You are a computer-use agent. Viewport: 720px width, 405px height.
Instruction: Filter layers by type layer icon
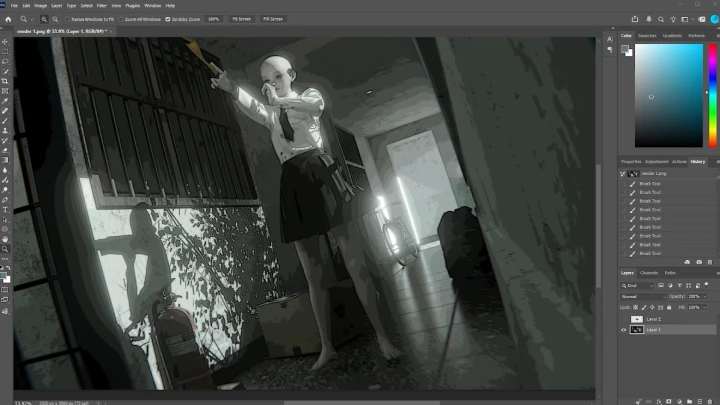pos(680,286)
